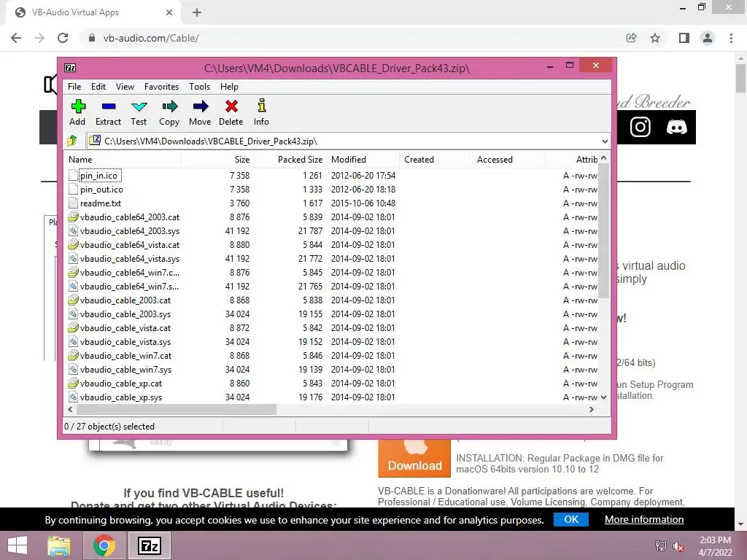
Task: Click the file list scroll down arrow
Action: [x=603, y=397]
